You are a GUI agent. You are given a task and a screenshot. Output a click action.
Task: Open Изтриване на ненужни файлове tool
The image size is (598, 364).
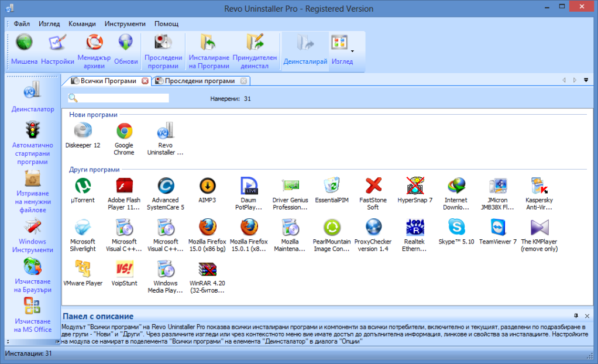pos(32,191)
